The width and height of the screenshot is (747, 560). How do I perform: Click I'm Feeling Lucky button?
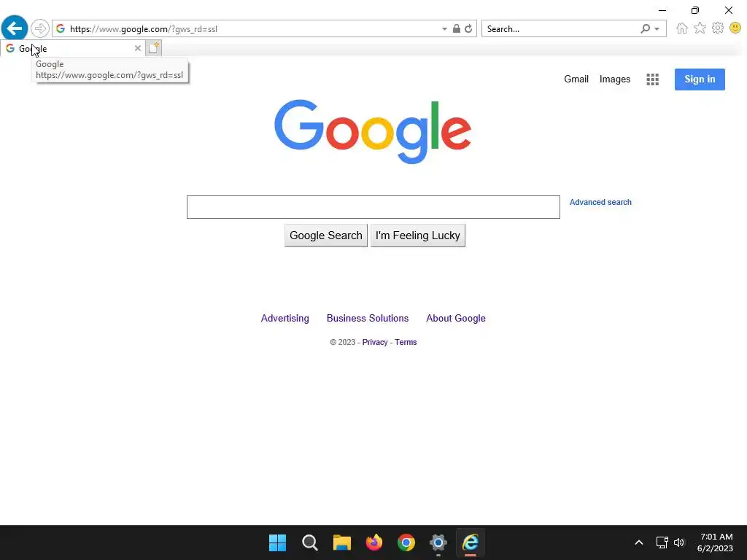click(418, 236)
